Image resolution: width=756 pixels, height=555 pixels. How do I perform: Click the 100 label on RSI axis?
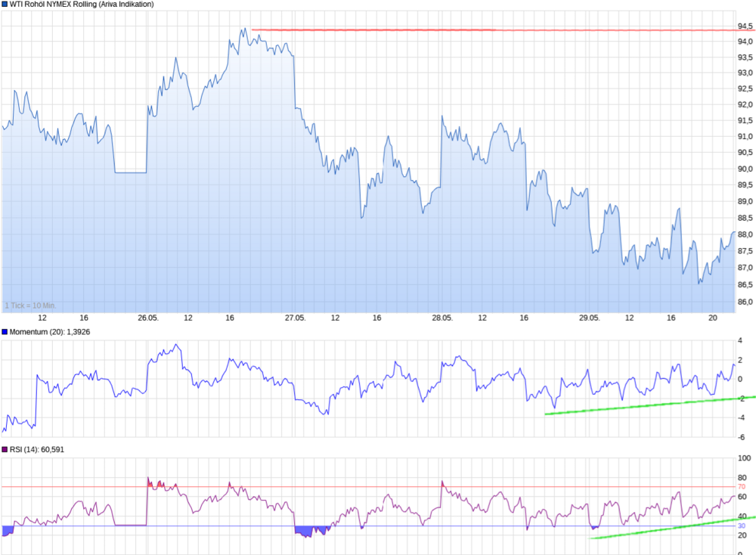(x=745, y=458)
